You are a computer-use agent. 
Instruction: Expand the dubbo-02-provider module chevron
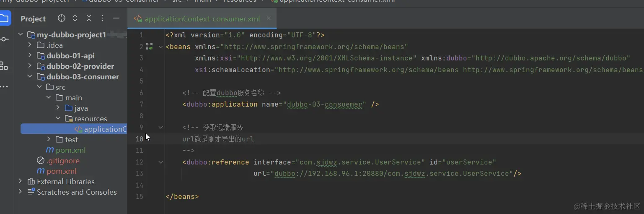click(30, 66)
